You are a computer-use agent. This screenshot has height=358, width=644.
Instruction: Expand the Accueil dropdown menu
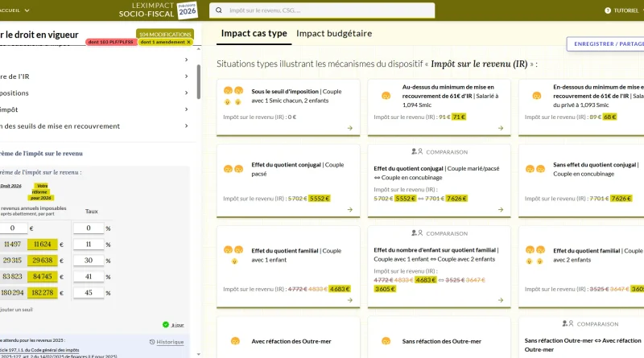(27, 10)
